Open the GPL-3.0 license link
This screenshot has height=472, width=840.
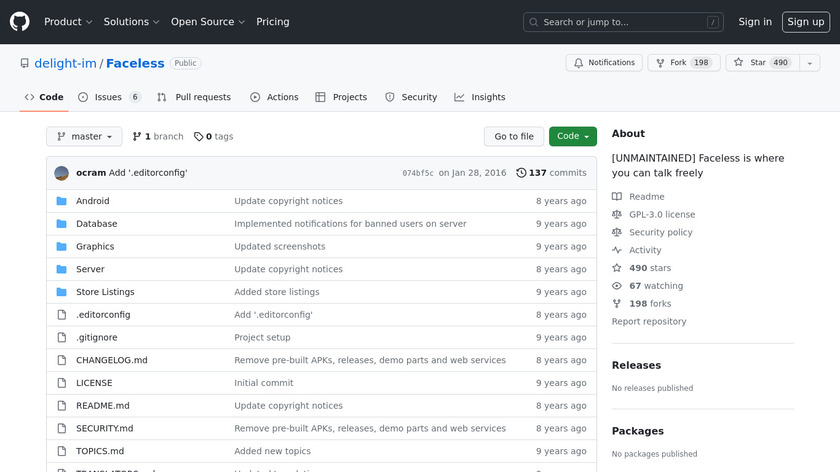pyautogui.click(x=661, y=215)
